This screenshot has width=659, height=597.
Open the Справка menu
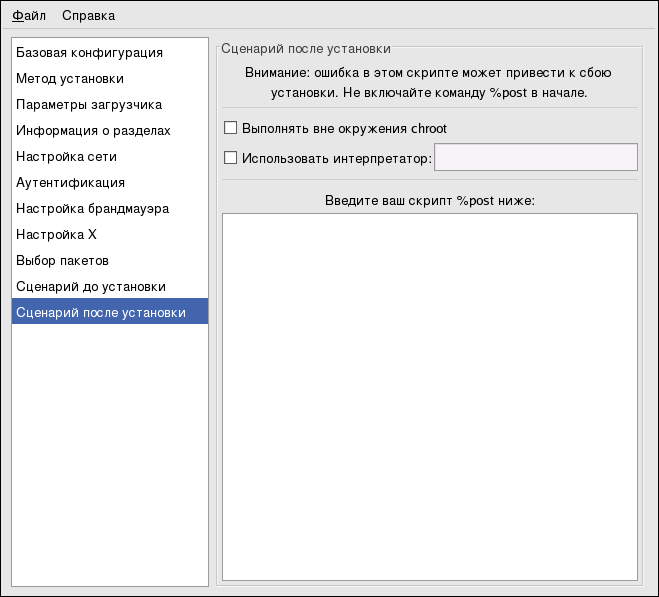88,15
